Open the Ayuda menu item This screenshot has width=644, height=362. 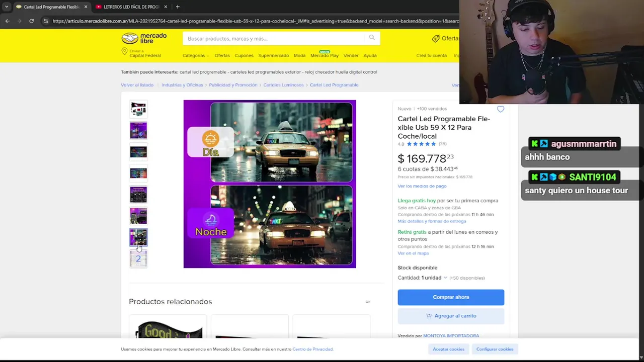pyautogui.click(x=370, y=55)
